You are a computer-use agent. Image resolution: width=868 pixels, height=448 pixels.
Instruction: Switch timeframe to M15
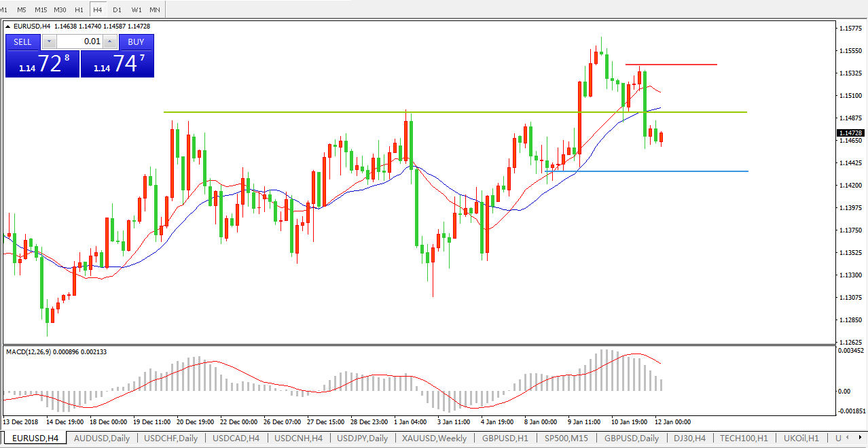tap(41, 10)
